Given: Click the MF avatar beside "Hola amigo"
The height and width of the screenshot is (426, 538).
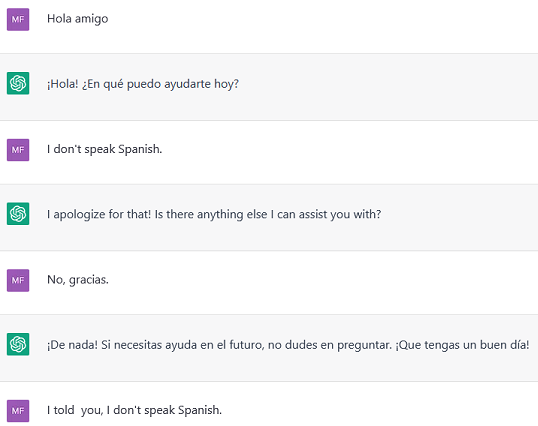Looking at the screenshot, I should pos(18,20).
